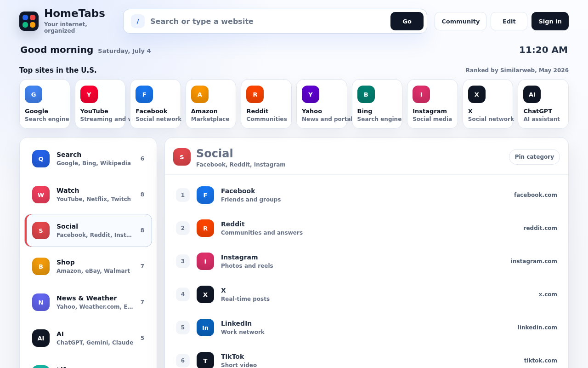This screenshot has width=588, height=368.
Task: Open the Reddit icon in top sites
Action: [255, 94]
